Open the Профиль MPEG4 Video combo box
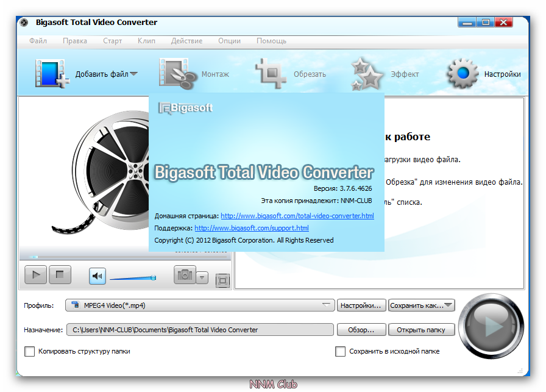The width and height of the screenshot is (546, 392). click(x=200, y=305)
